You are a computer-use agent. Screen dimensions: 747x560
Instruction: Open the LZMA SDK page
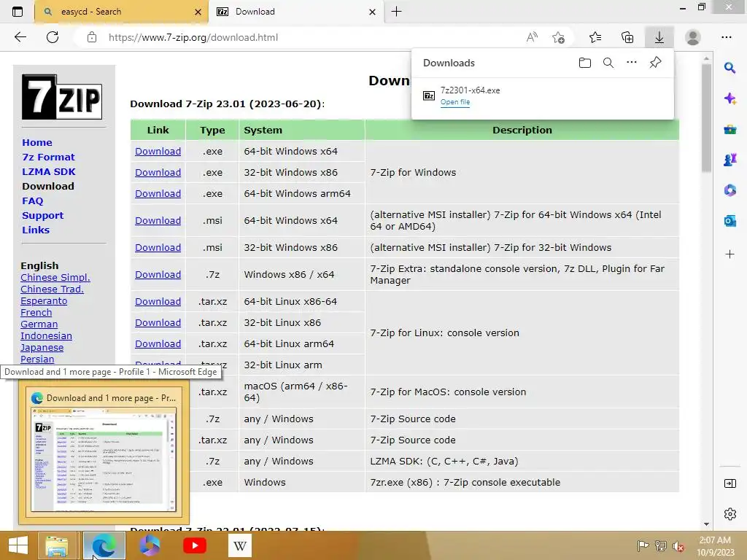click(x=49, y=171)
